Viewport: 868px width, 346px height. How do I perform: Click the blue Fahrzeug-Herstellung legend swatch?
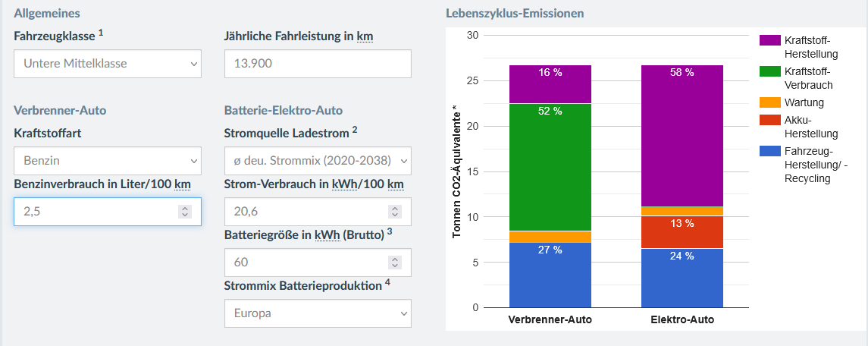[769, 151]
